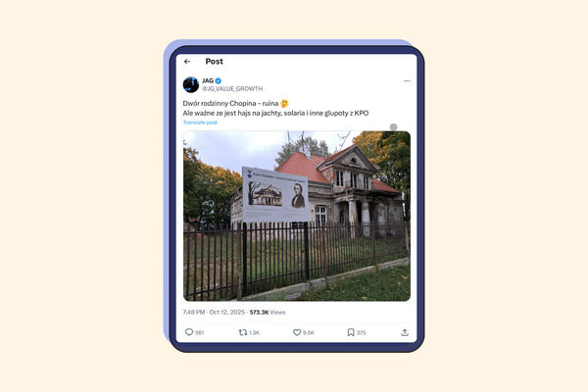
Task: Click the 1.3K repost count
Action: point(254,333)
